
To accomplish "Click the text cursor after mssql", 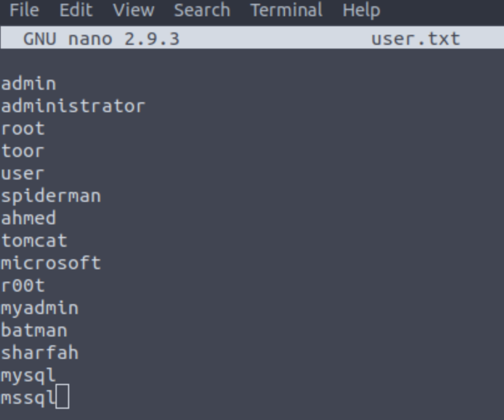I will click(62, 396).
